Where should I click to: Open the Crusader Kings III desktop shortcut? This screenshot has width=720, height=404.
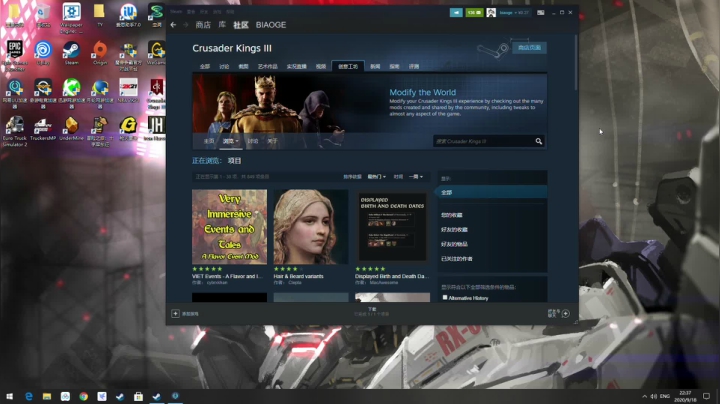point(157,94)
